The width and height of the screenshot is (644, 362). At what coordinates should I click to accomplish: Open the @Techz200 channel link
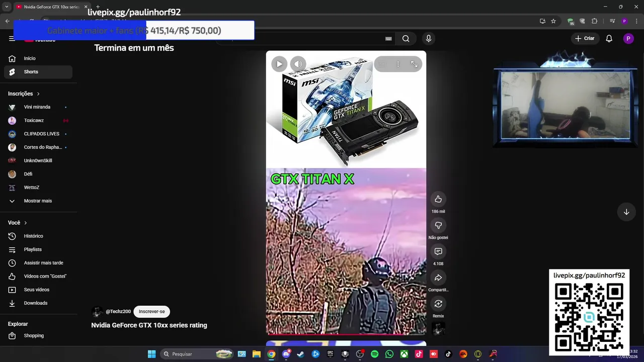tap(118, 311)
